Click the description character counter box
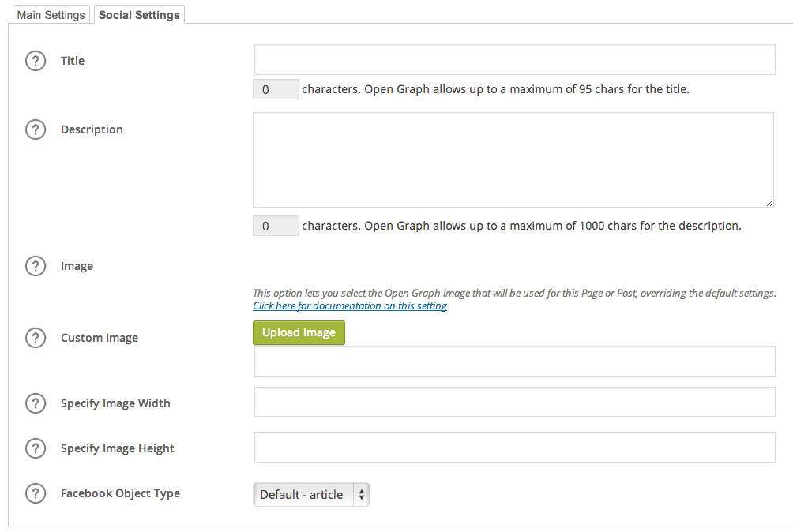This screenshot has width=793, height=532. 275,225
